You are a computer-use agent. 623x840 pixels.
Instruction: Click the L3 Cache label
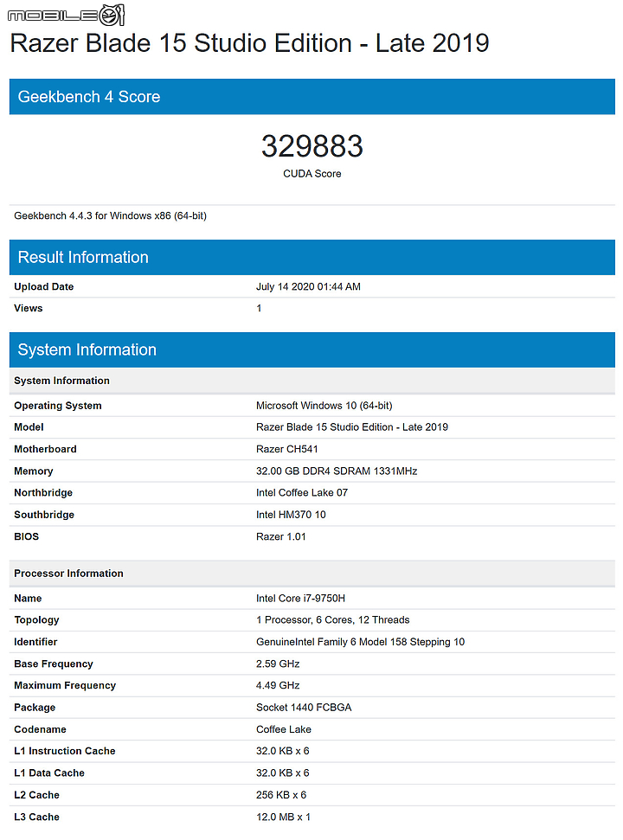(x=36, y=817)
